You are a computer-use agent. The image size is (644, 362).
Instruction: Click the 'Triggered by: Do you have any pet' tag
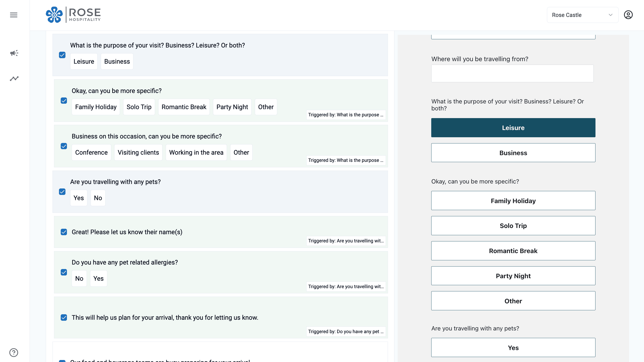(346, 331)
